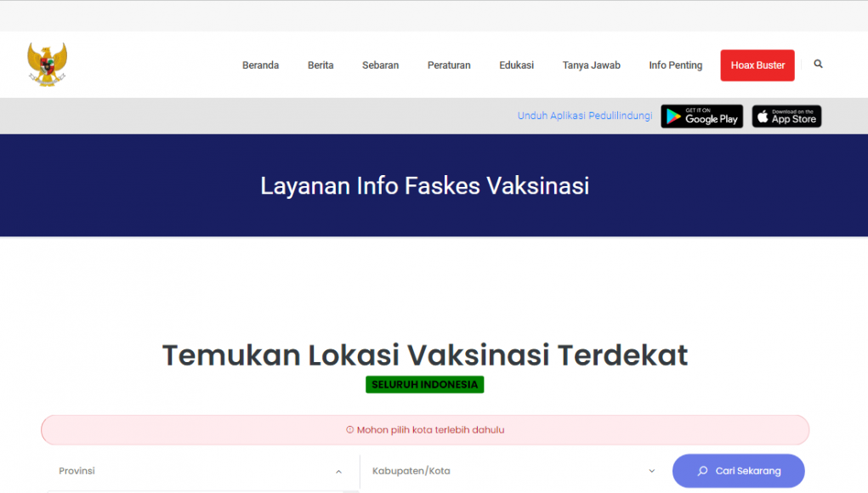The image size is (868, 493).
Task: Click the Garuda emblem logo
Action: pyautogui.click(x=47, y=65)
